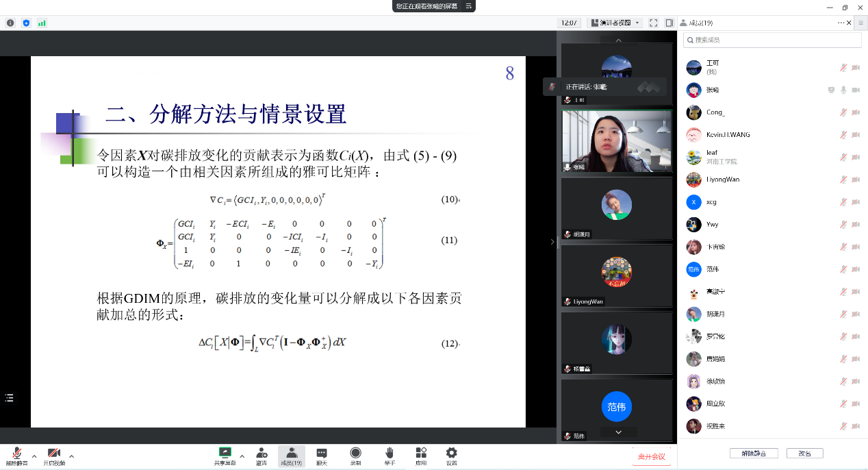Open the Invite (邀请) icon
Viewport: 868px width, 470px height.
pyautogui.click(x=261, y=456)
